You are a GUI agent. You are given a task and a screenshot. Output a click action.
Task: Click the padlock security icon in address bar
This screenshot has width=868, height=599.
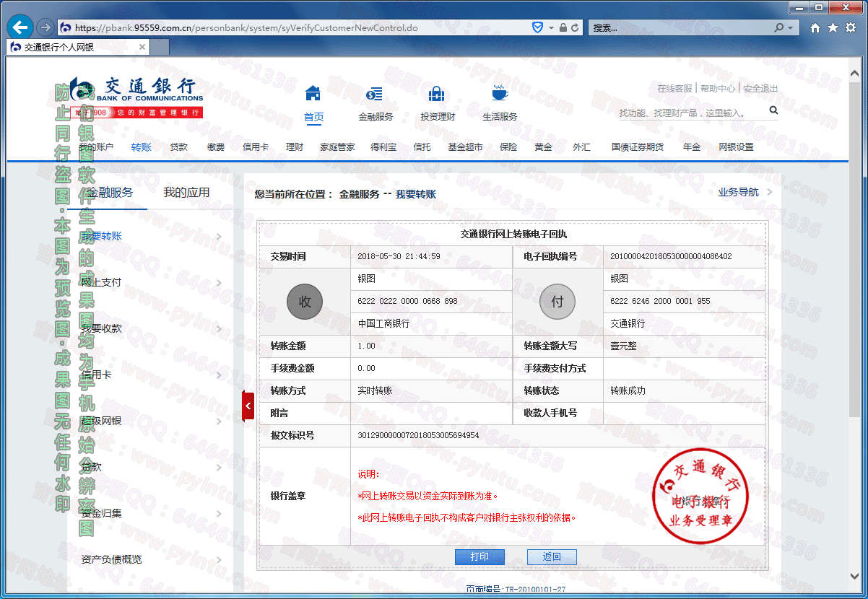tap(563, 27)
